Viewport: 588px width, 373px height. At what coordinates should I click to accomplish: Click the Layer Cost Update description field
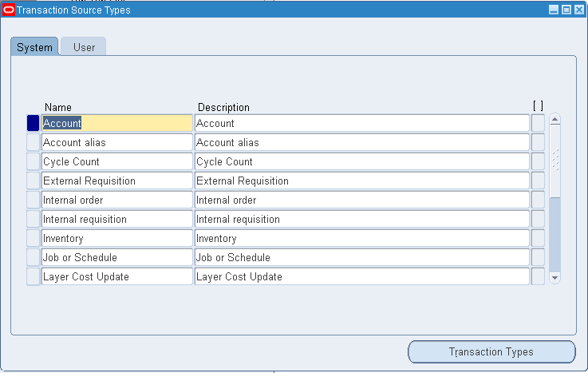click(x=361, y=276)
